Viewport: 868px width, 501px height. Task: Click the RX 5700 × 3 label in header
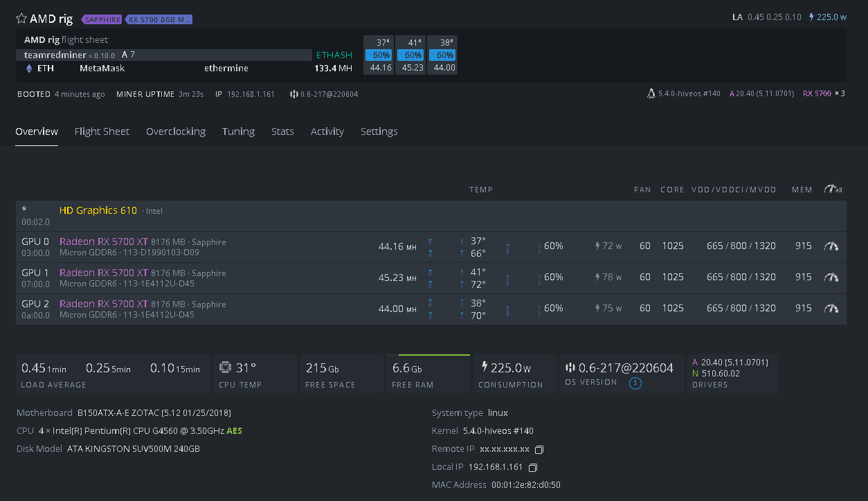click(824, 93)
